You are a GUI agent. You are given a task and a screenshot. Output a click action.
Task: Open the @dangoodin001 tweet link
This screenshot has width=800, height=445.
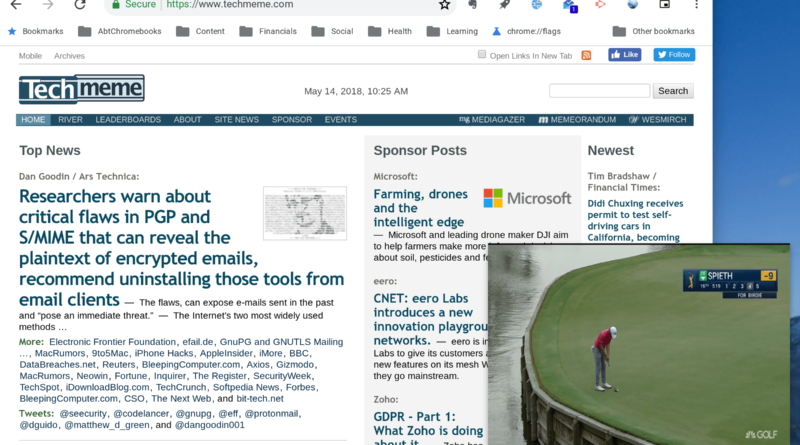210,425
